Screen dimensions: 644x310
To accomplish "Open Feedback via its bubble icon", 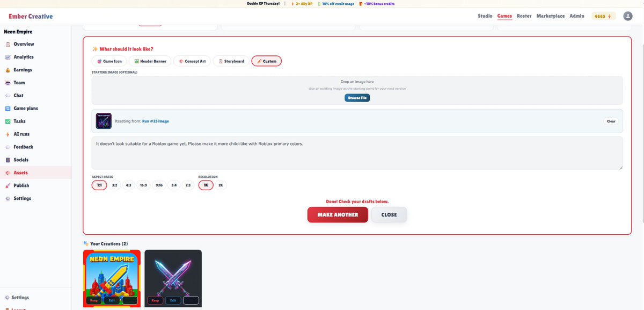I will click(8, 147).
